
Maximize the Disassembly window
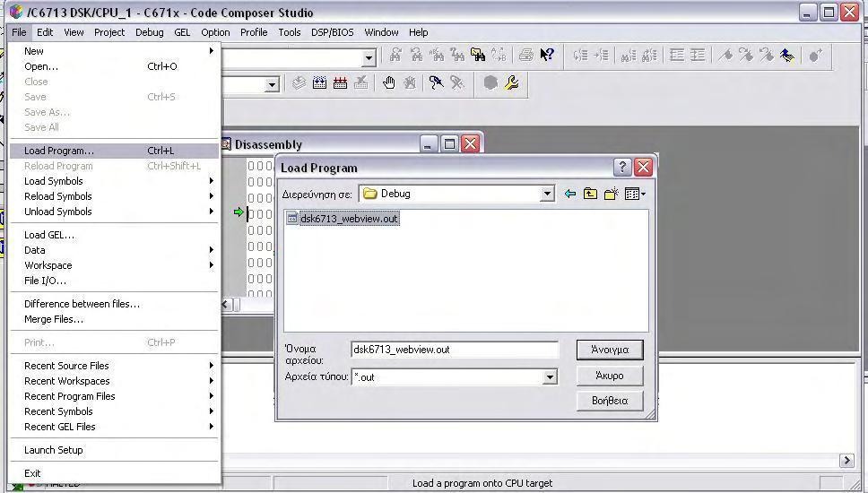click(449, 144)
